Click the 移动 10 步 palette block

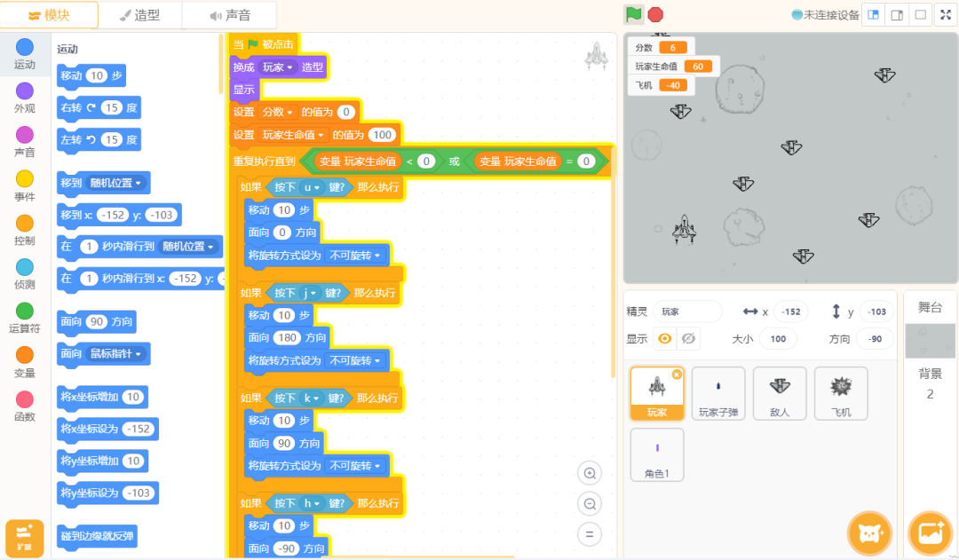91,75
